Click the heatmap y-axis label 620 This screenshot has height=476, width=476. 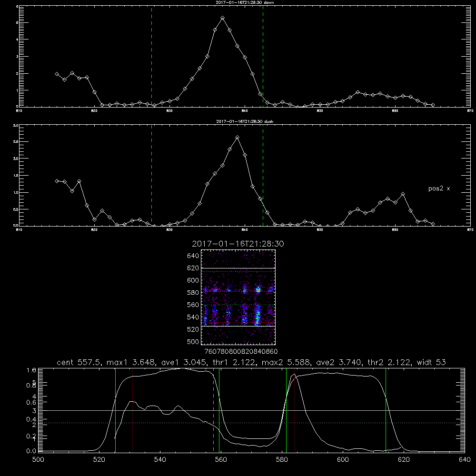point(193,268)
